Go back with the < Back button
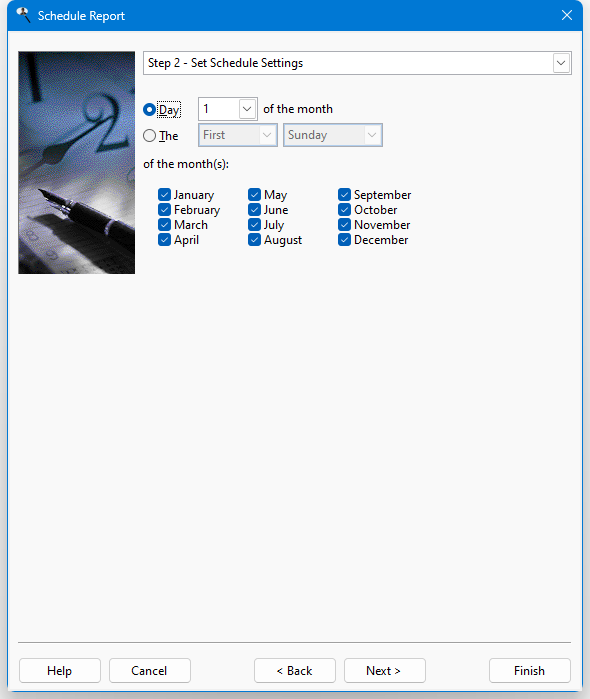Screen dimensions: 590x699 295,670
